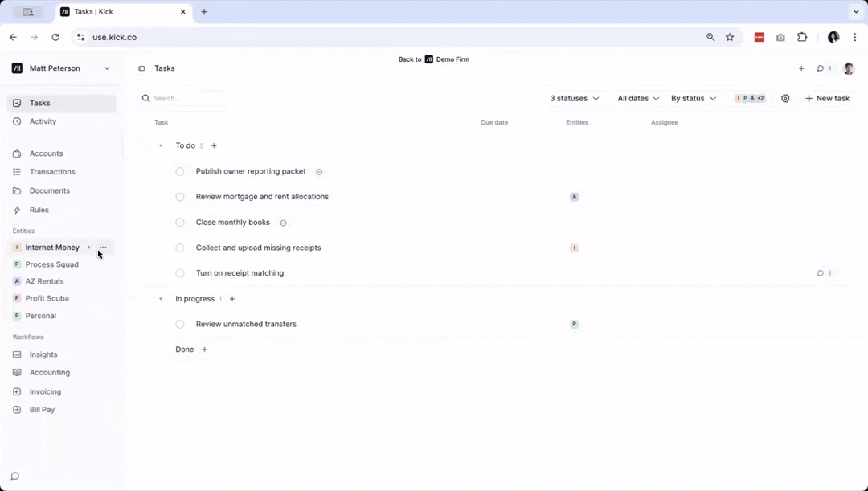
Task: Collapse the 'In progress' task group
Action: tap(160, 298)
